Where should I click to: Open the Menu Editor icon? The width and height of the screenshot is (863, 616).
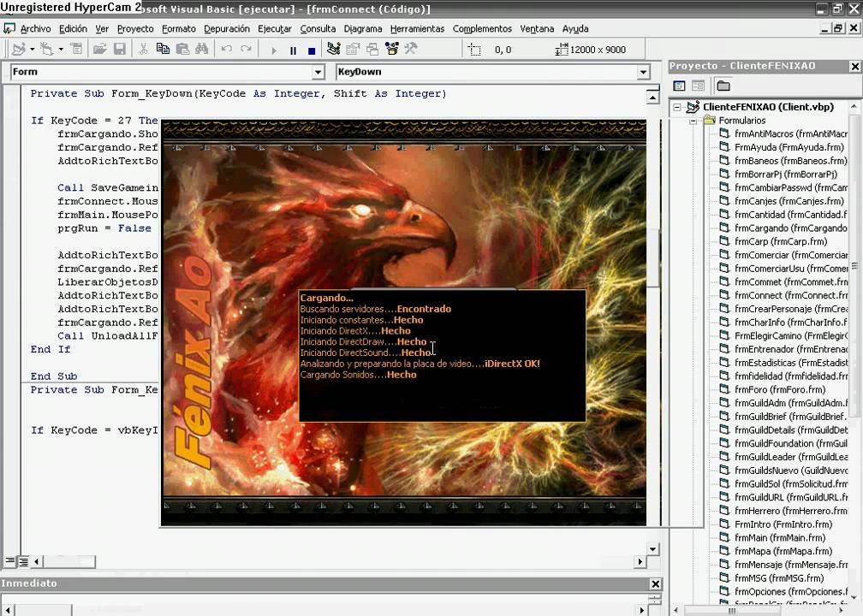tap(76, 50)
